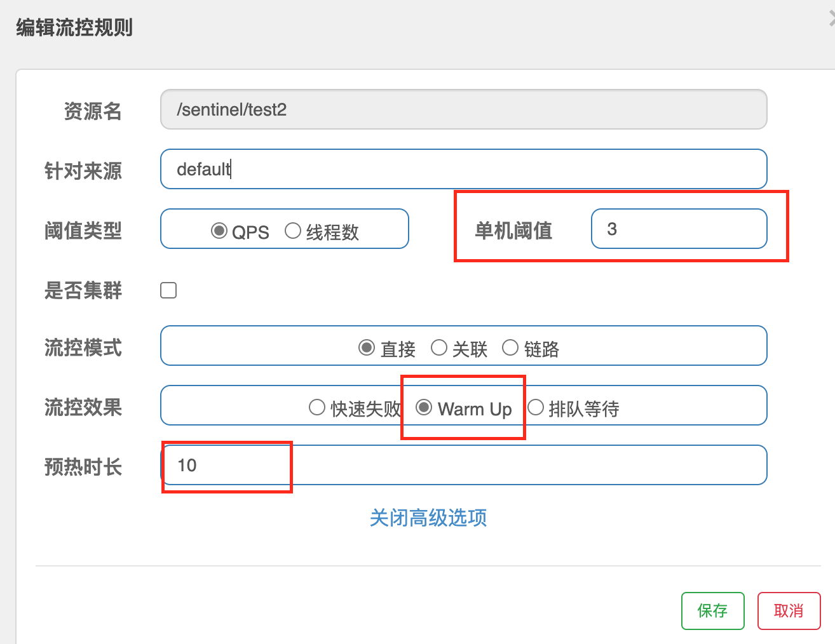This screenshot has height=644, width=835.
Task: Click the 阈值类型 field label
Action: pyautogui.click(x=83, y=231)
